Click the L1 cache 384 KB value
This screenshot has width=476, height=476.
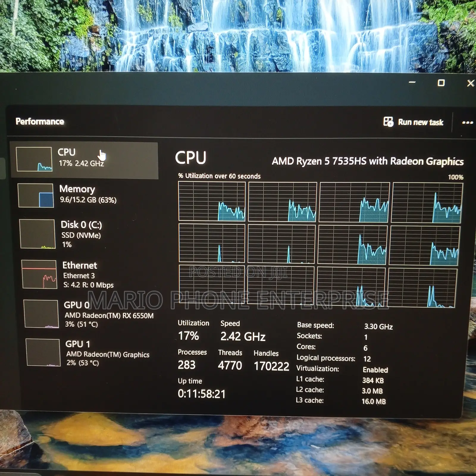(x=373, y=381)
